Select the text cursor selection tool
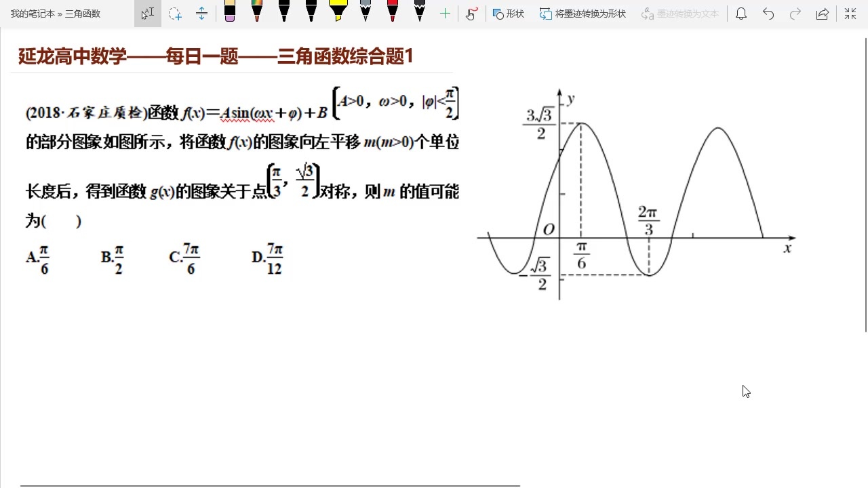Screen dimensions: 868x488 coord(148,14)
